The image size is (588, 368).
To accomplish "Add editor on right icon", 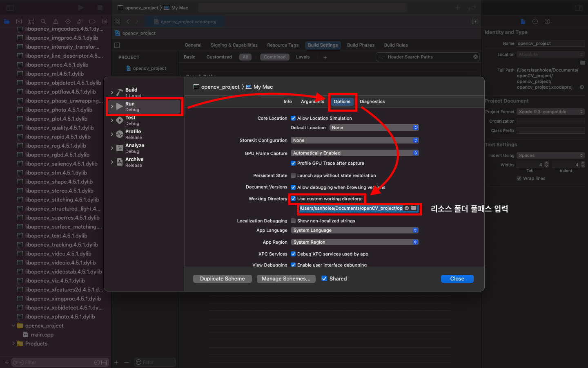I will 474,21.
